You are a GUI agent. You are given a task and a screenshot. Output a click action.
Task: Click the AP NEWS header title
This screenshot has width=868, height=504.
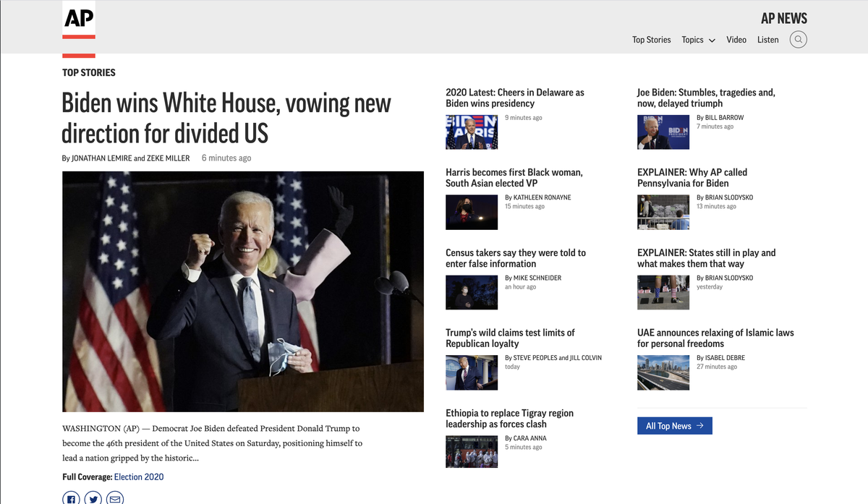[x=784, y=18]
